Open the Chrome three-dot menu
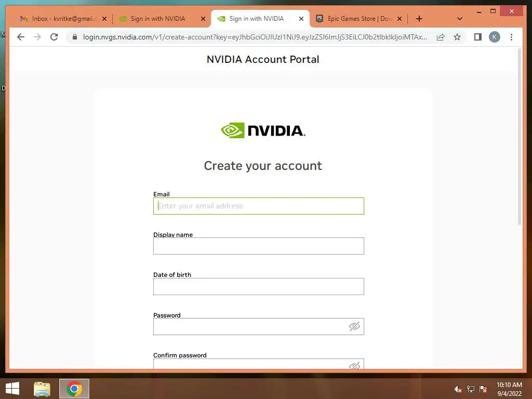 (511, 37)
